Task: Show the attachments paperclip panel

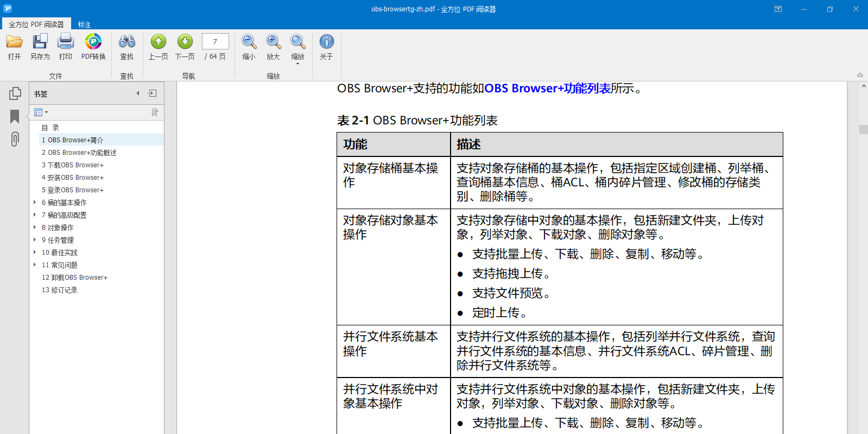Action: 15,139
